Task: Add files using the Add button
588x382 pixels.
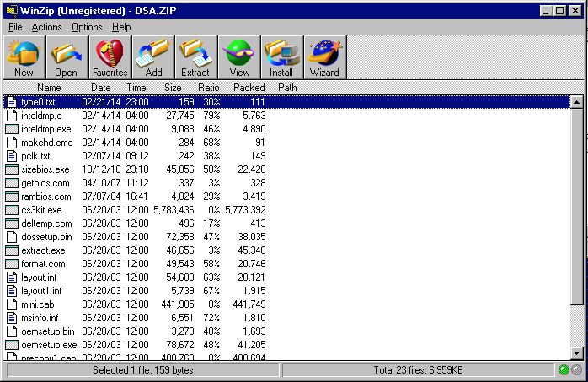Action: 153,57
